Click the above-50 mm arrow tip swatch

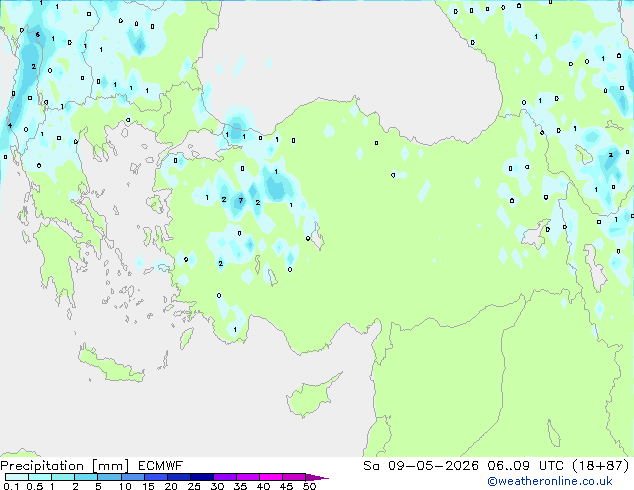pyautogui.click(x=317, y=477)
